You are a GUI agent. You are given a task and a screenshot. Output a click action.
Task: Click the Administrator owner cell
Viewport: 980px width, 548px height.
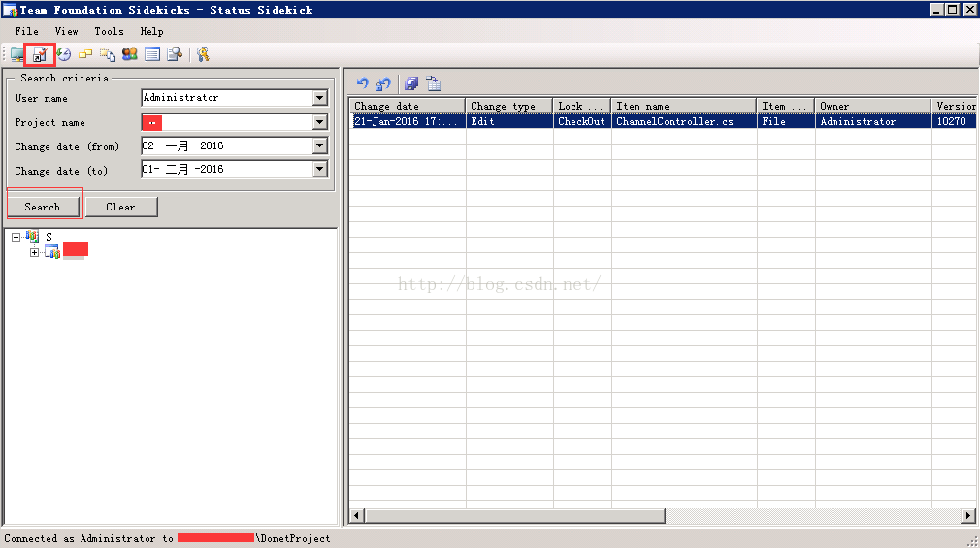coord(873,121)
